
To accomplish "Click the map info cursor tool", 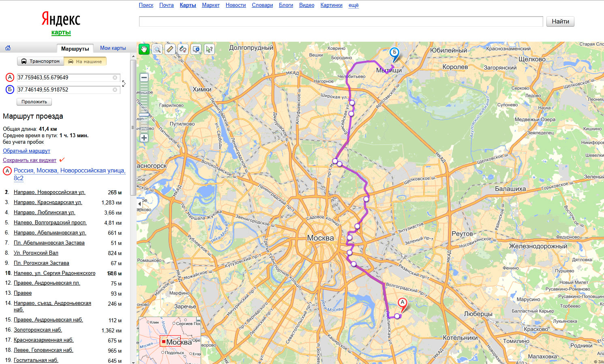I will tap(209, 49).
